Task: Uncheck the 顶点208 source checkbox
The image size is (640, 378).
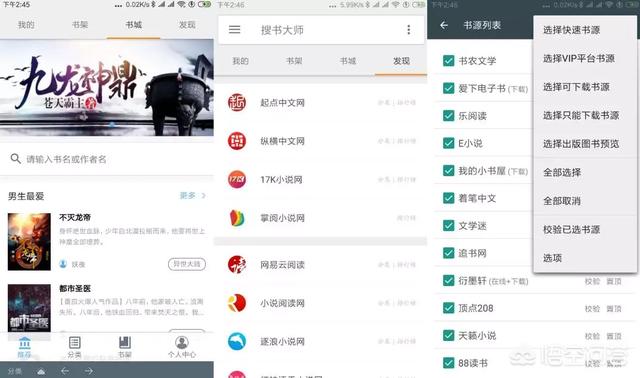Action: tap(449, 308)
